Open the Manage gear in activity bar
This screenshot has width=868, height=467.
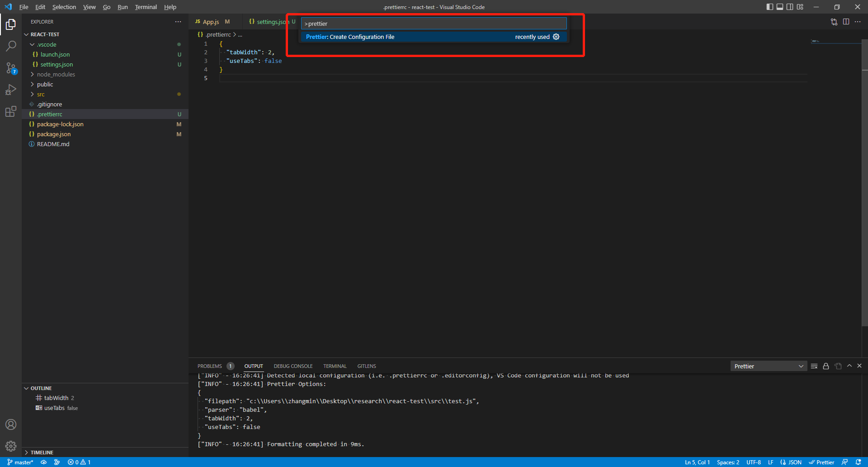click(11, 446)
